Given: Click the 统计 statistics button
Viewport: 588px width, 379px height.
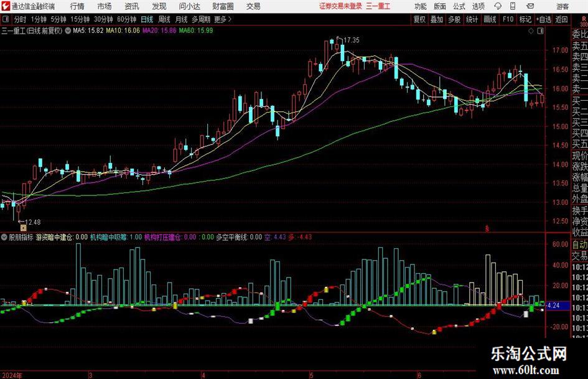Looking at the screenshot, I should click(472, 19).
